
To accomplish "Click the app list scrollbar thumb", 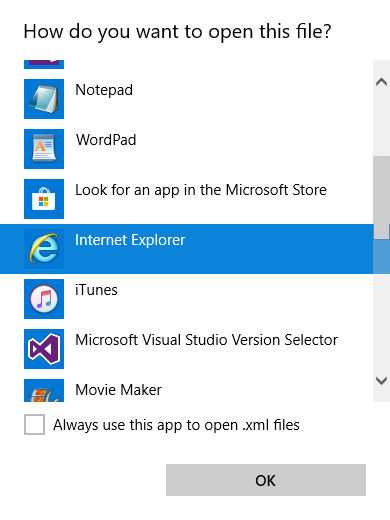I will [x=381, y=197].
